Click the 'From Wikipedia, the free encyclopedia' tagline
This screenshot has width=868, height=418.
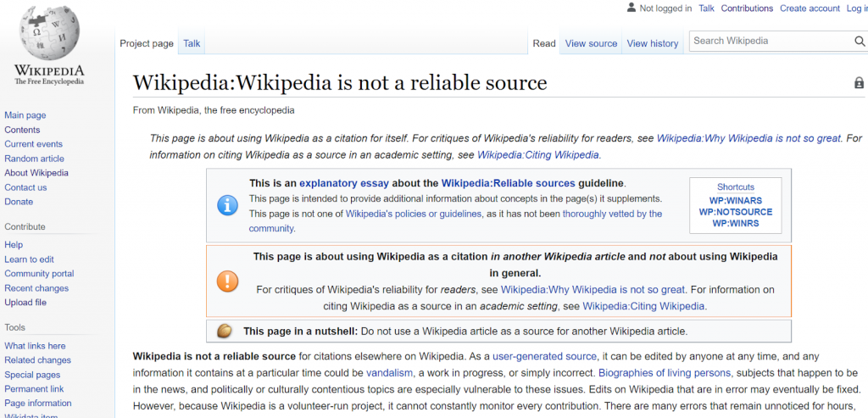point(214,110)
